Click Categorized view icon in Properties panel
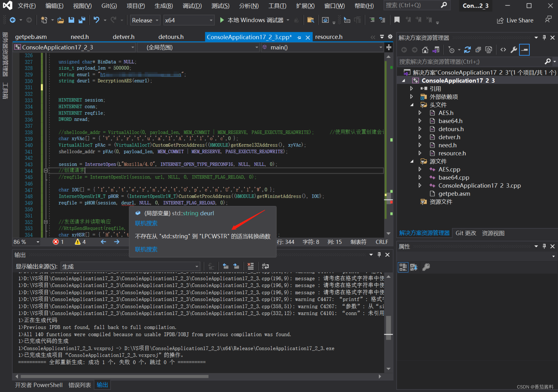 [403, 267]
